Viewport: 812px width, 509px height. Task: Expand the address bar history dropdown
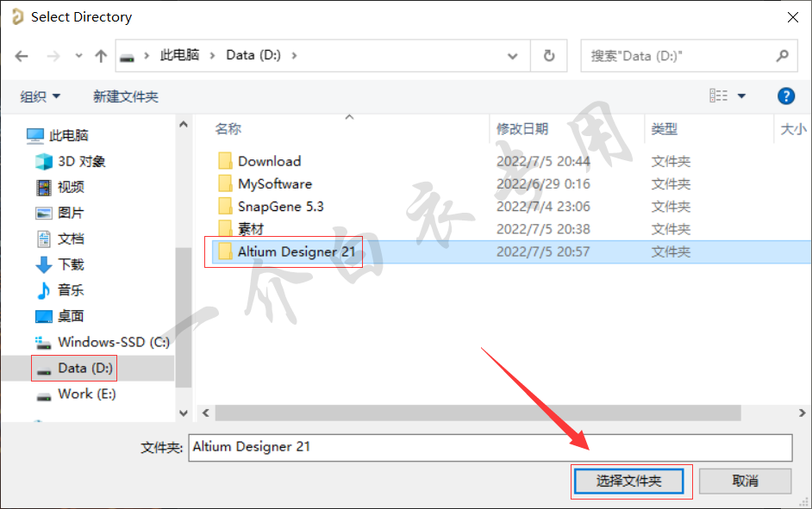tap(512, 56)
